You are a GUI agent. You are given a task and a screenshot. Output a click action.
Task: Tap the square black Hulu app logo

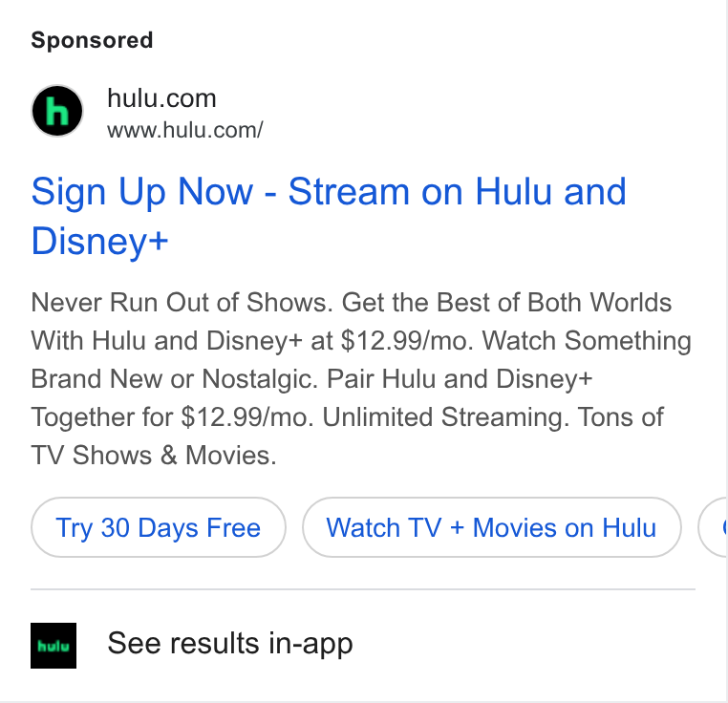tap(54, 646)
